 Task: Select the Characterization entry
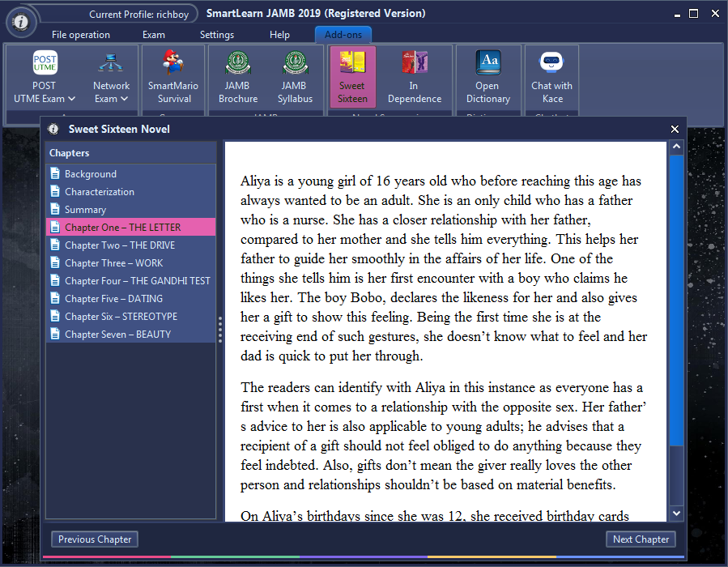131,191
